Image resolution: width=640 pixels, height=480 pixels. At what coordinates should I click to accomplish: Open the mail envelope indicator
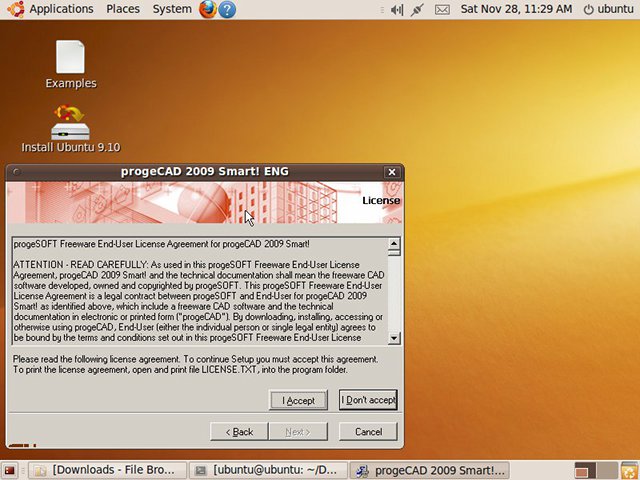(442, 10)
